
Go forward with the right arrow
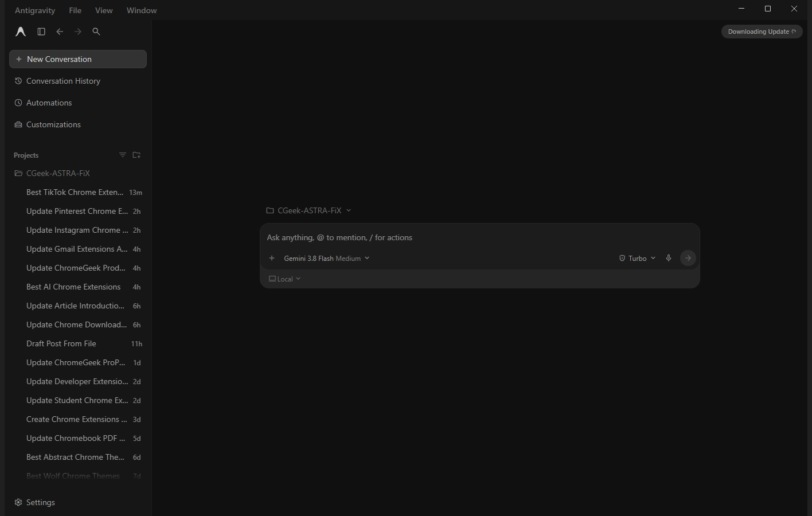pos(78,32)
